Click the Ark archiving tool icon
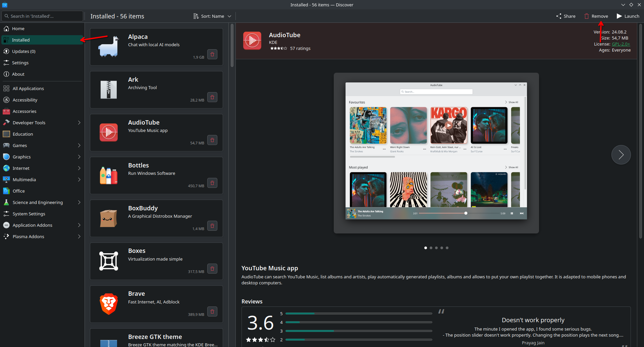The image size is (644, 347). point(109,90)
